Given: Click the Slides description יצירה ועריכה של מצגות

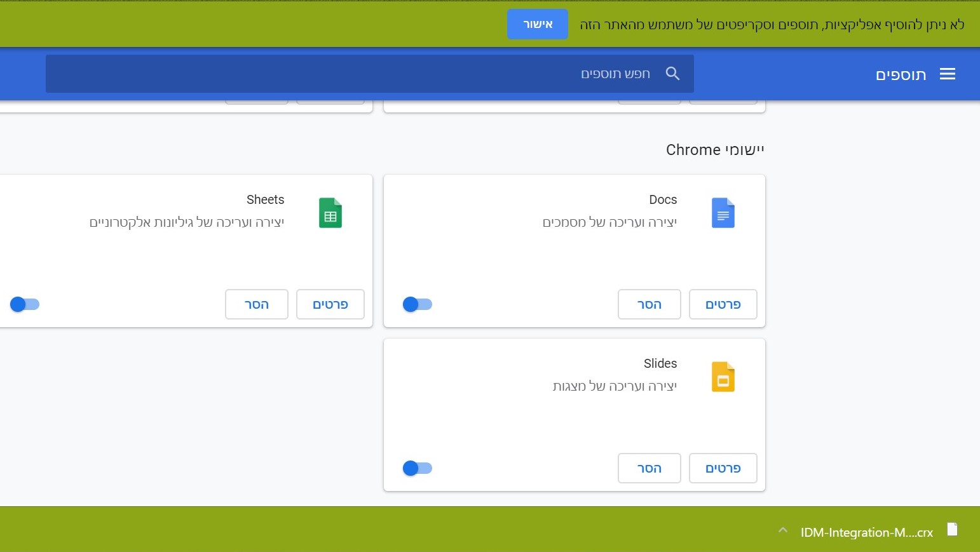Looking at the screenshot, I should click(x=615, y=386).
